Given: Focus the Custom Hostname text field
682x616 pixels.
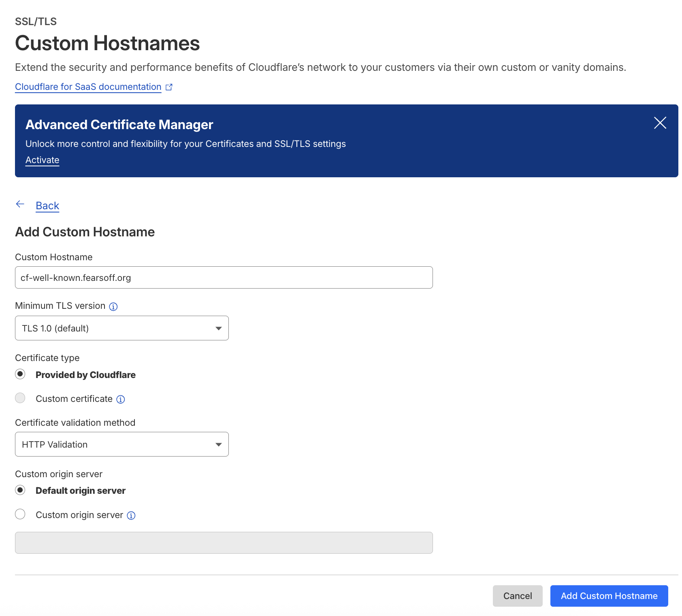Looking at the screenshot, I should coord(224,278).
